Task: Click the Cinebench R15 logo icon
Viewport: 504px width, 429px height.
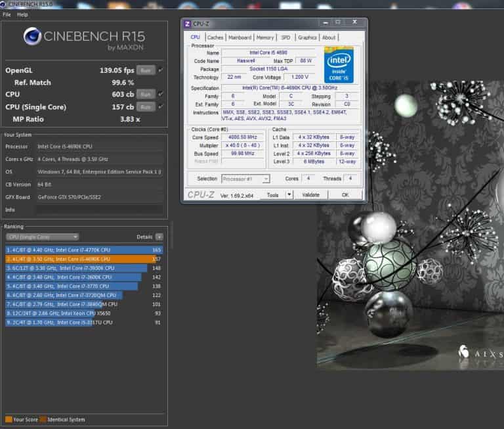Action: pos(32,36)
